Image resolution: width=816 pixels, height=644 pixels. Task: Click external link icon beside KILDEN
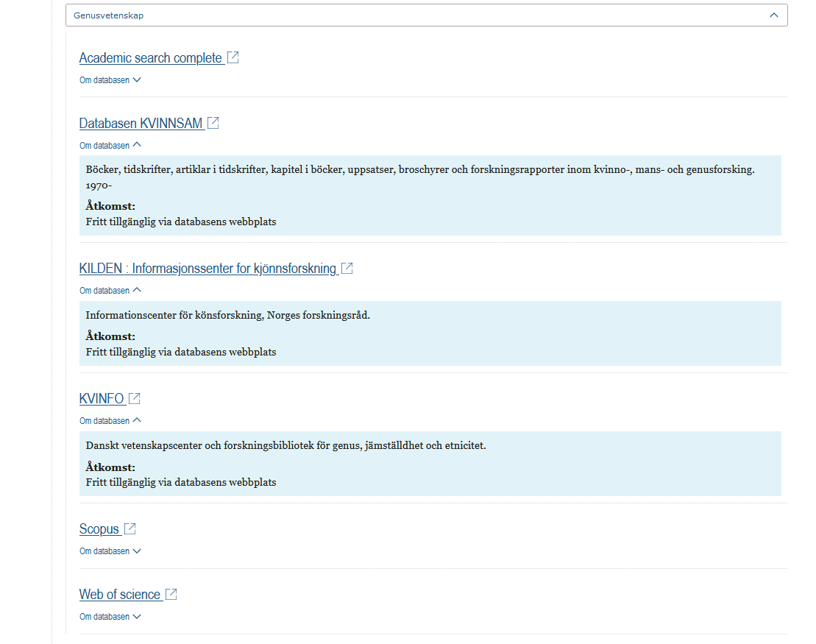(x=347, y=268)
